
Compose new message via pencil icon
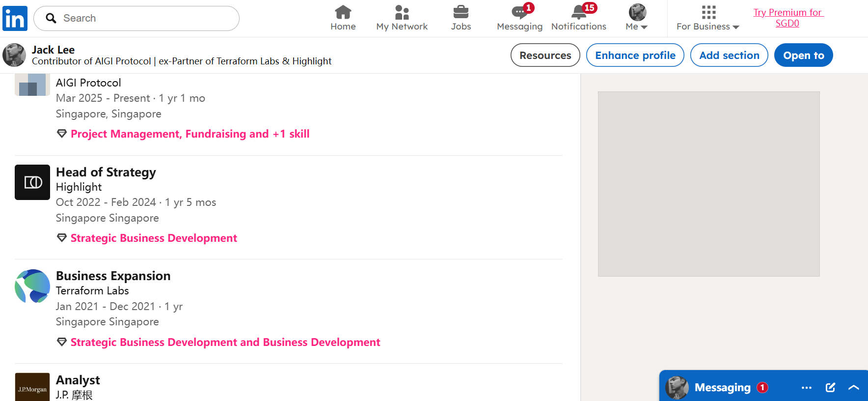830,388
